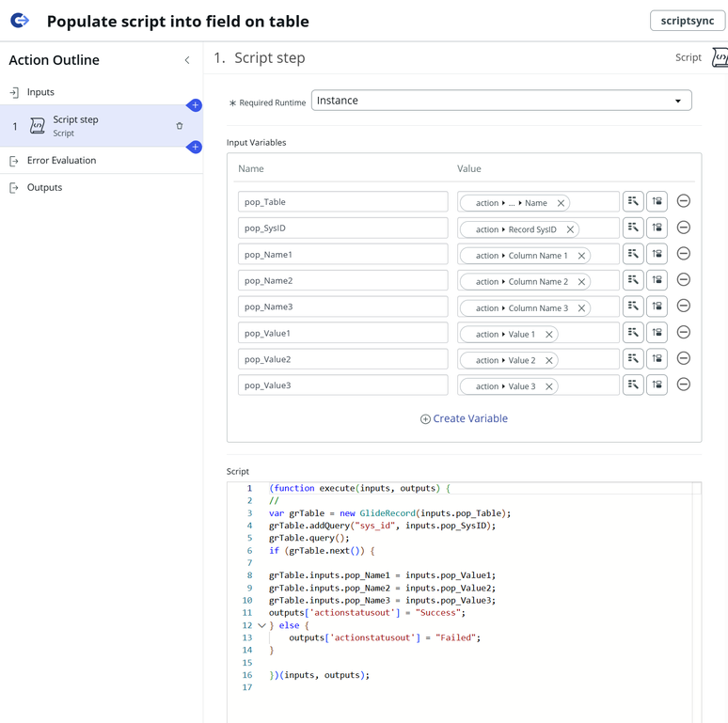Click transform function icon for pop_Name3

pos(657,306)
